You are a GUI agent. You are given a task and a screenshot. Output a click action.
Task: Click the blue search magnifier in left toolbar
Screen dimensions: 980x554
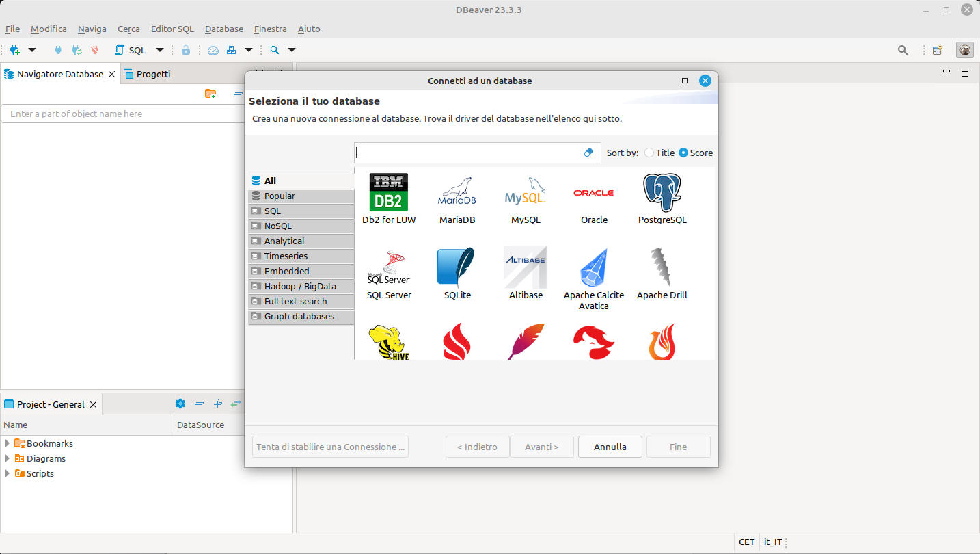pos(275,50)
